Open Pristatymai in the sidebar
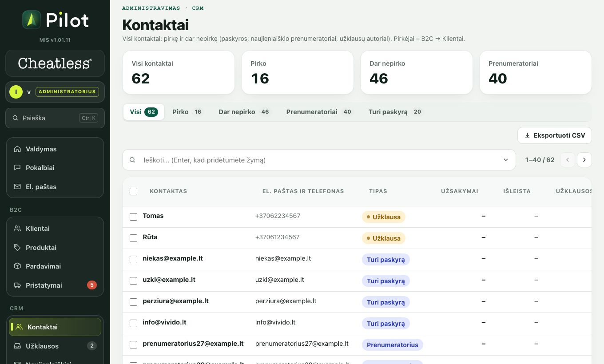This screenshot has width=604, height=364. tap(55, 285)
